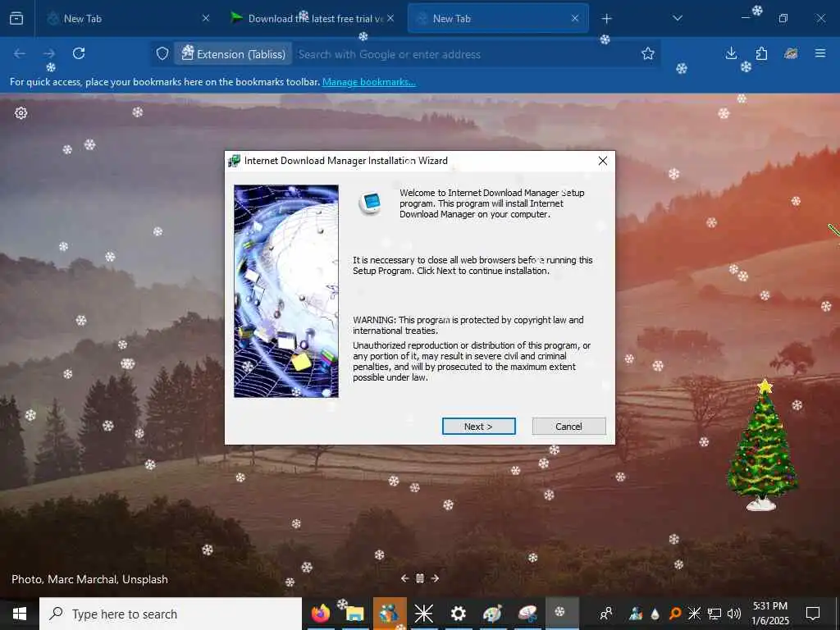Click the water droplet tray icon
Viewport: 840px width, 630px height.
[655, 614]
